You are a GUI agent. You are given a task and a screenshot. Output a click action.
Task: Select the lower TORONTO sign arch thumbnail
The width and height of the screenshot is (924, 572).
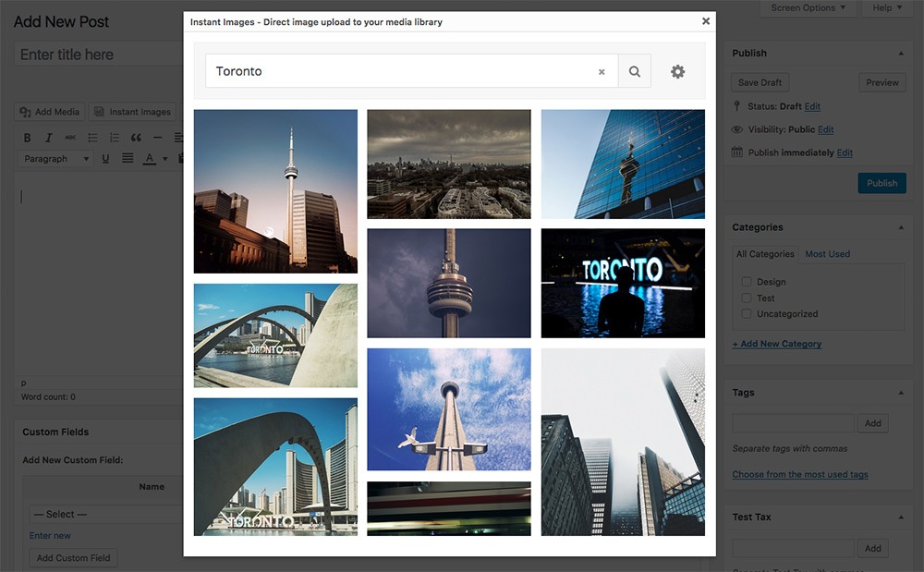point(275,467)
